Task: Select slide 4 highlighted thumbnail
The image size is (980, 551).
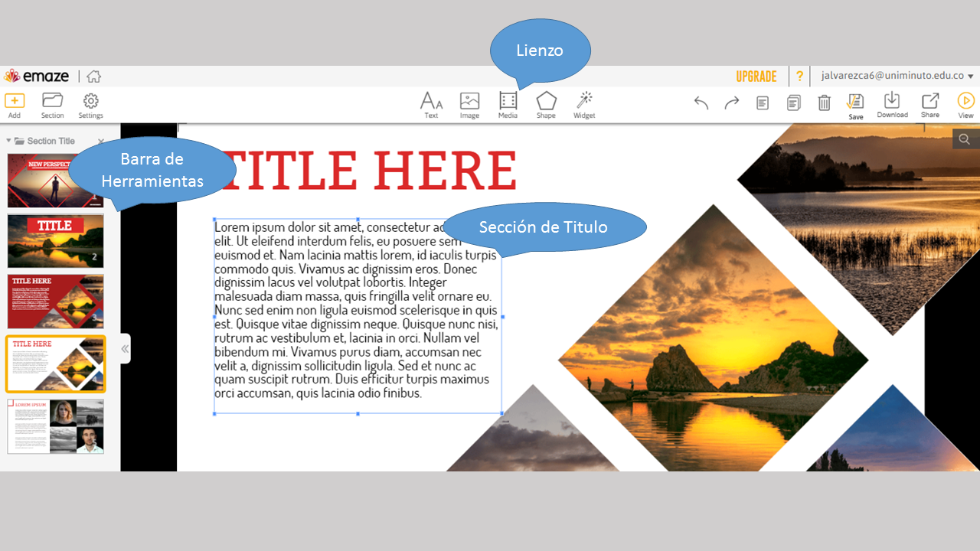Action: (56, 364)
